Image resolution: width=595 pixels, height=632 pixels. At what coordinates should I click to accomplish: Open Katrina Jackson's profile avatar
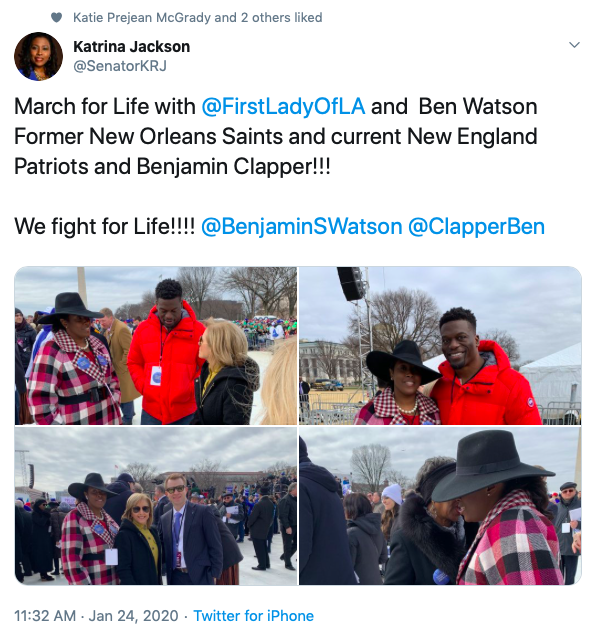tap(38, 56)
